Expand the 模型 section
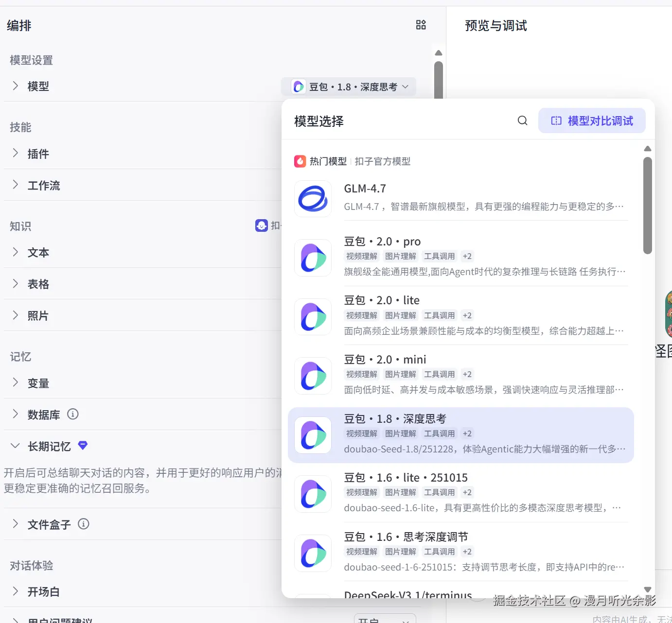The image size is (672, 623). (x=16, y=86)
